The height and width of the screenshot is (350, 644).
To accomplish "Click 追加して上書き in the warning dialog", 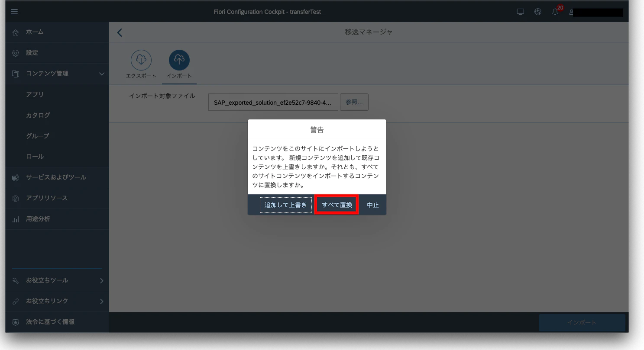I will [286, 205].
